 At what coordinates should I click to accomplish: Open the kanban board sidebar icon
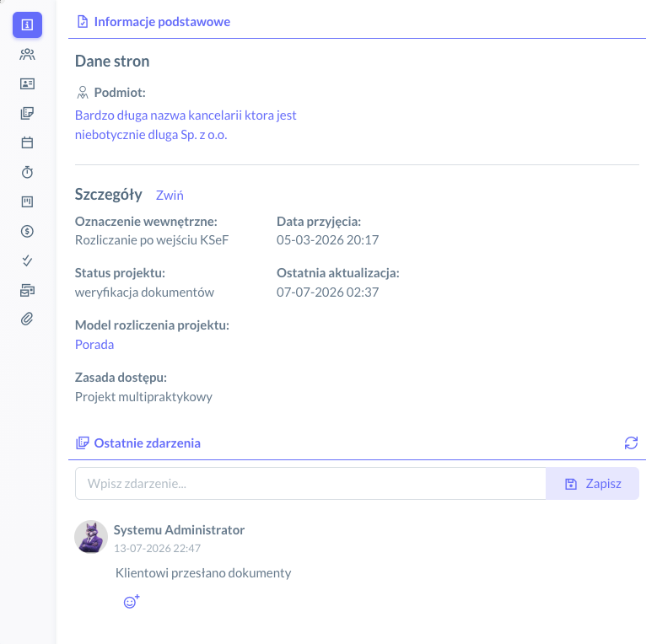coord(27,201)
